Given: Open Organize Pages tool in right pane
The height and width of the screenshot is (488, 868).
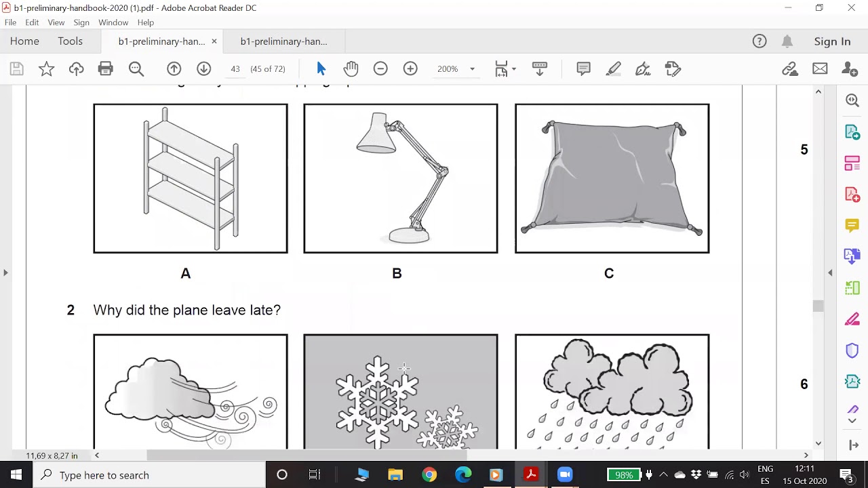Looking at the screenshot, I should point(852,163).
